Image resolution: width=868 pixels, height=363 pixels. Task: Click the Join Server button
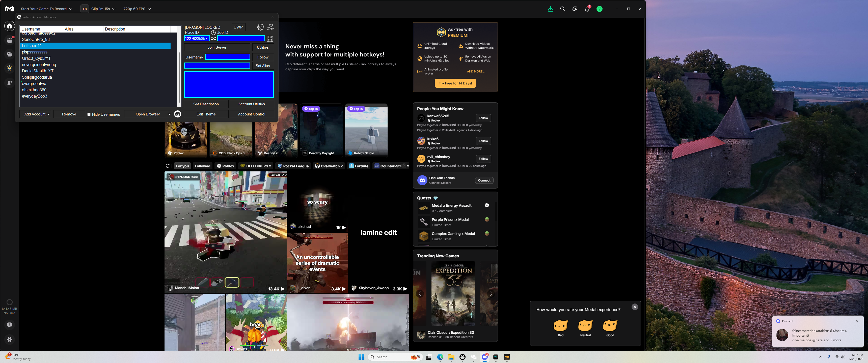point(217,47)
